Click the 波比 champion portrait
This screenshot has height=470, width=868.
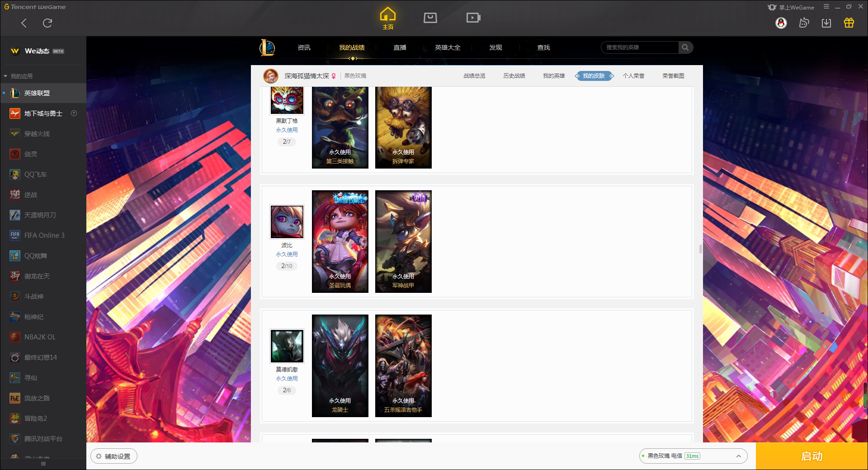pos(287,221)
